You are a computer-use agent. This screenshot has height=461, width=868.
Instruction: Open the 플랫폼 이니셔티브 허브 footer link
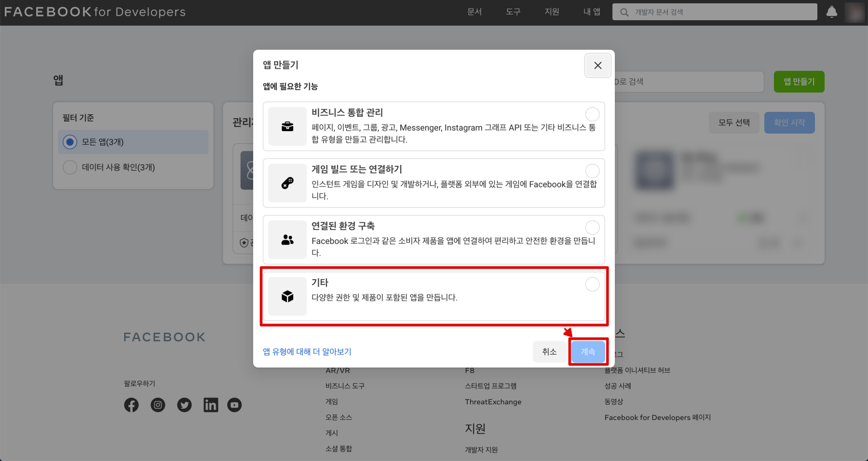637,370
